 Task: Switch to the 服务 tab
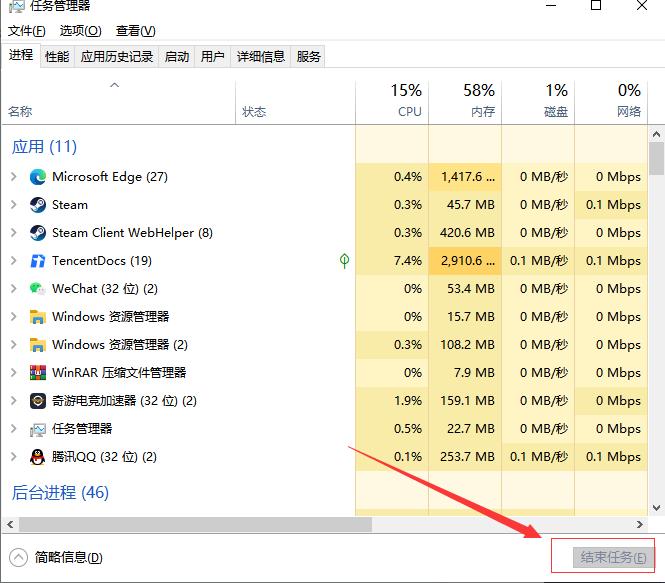308,56
